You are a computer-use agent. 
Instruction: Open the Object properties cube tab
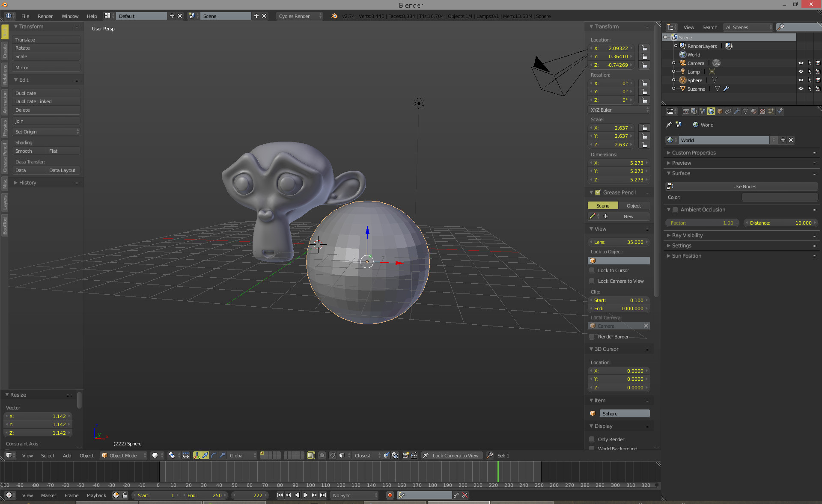point(720,111)
